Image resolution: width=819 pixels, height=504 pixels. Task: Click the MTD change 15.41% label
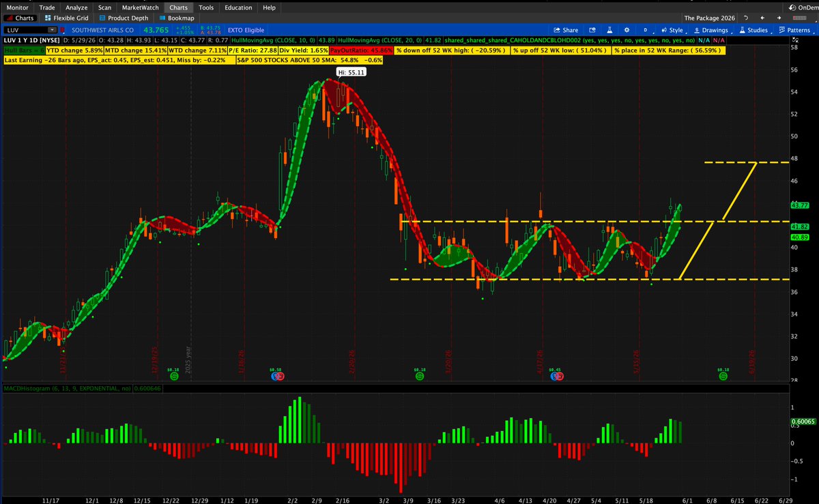[136, 50]
